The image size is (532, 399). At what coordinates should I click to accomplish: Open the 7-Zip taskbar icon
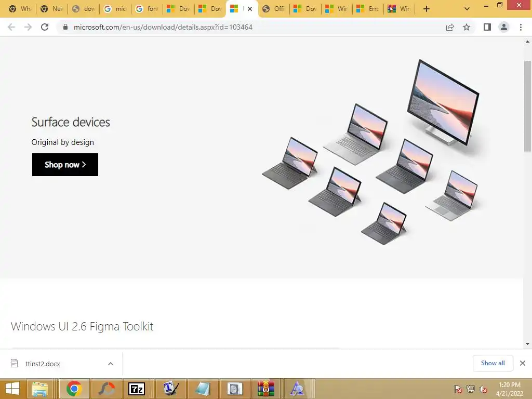click(137, 389)
